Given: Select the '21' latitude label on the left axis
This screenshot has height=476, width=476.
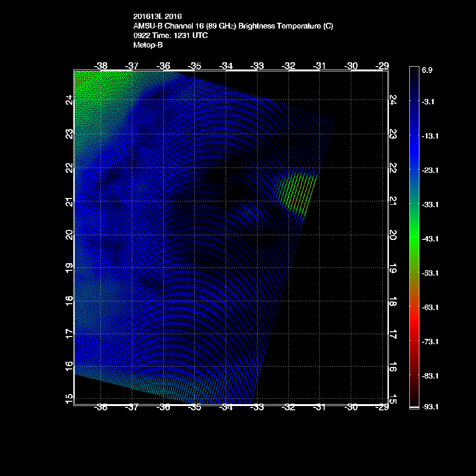Looking at the screenshot, I should click(x=69, y=201).
